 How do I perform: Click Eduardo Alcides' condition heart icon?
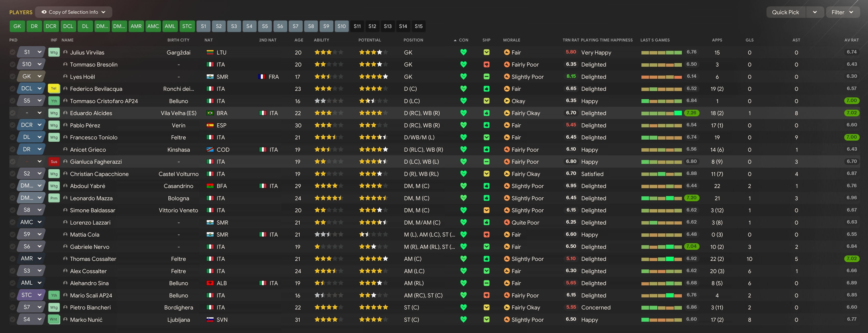click(x=463, y=113)
